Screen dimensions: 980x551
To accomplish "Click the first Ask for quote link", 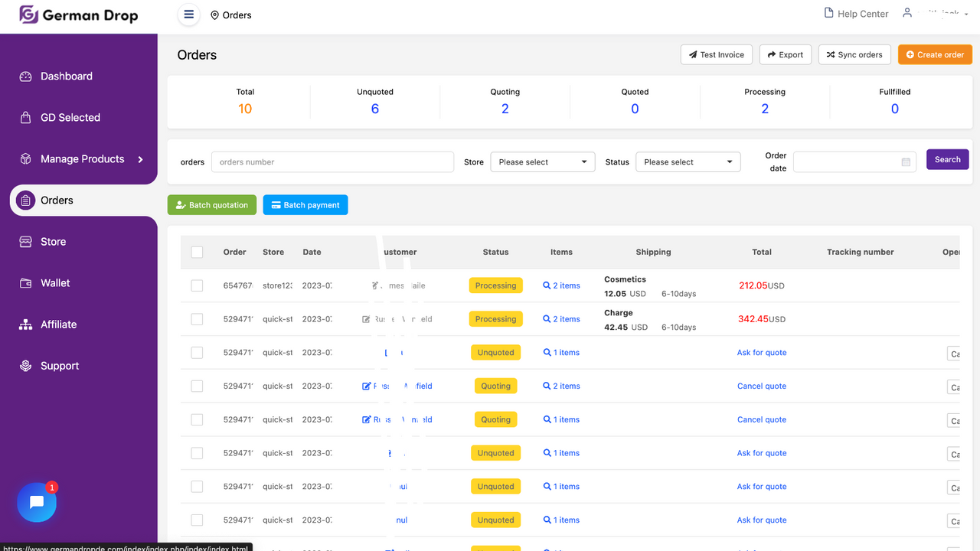I will click(x=762, y=353).
